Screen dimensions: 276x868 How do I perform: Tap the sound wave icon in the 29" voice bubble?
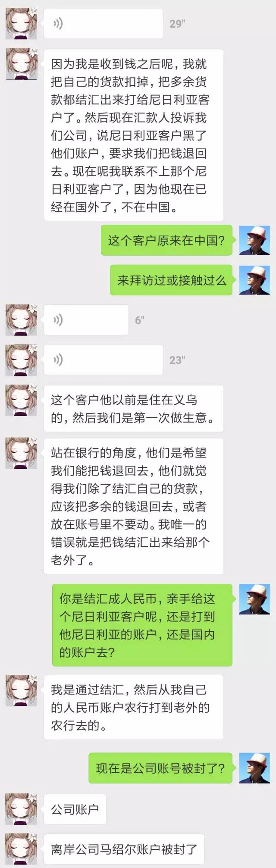click(58, 24)
